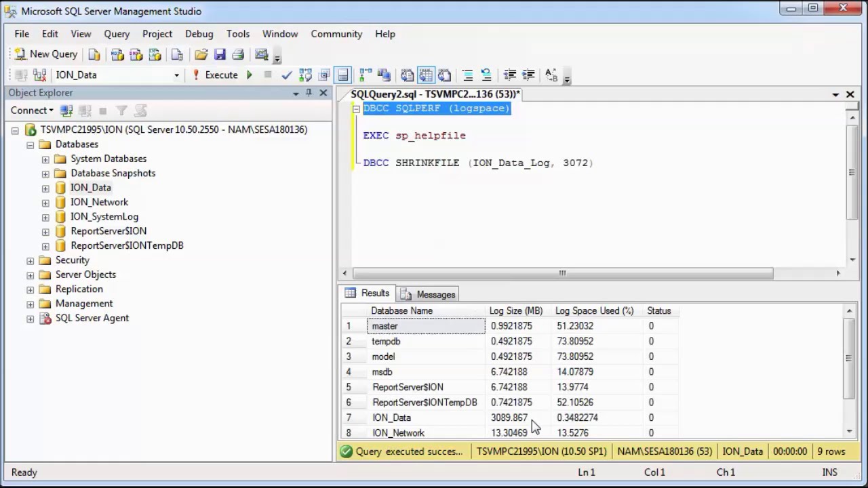The width and height of the screenshot is (868, 488).
Task: Click the Log Size (MB) column header
Action: pos(518,310)
